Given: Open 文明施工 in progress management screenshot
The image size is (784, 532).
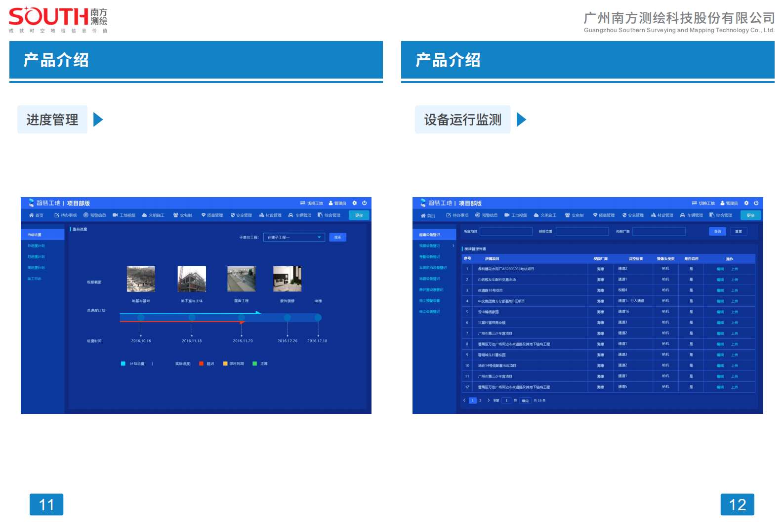Looking at the screenshot, I should [153, 215].
